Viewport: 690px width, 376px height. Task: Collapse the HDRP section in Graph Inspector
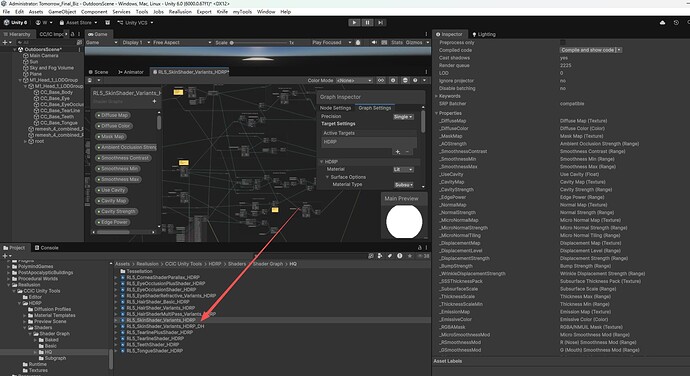tap(322, 162)
